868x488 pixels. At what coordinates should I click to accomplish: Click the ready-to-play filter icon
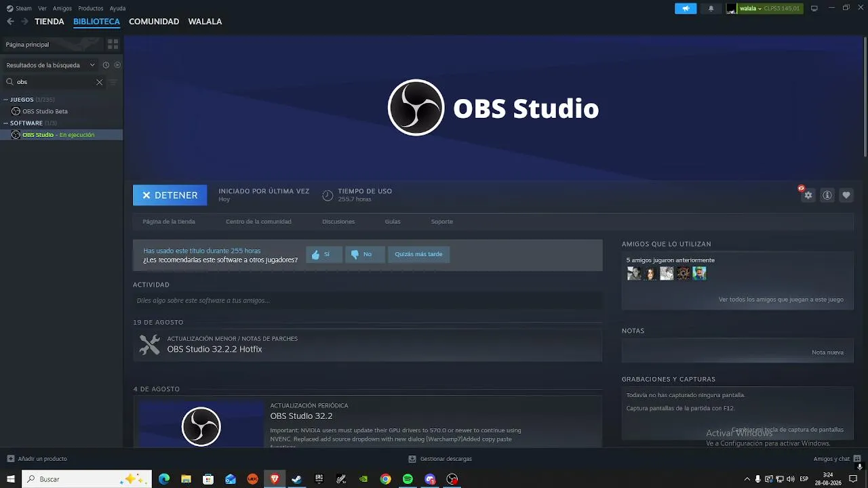[117, 65]
